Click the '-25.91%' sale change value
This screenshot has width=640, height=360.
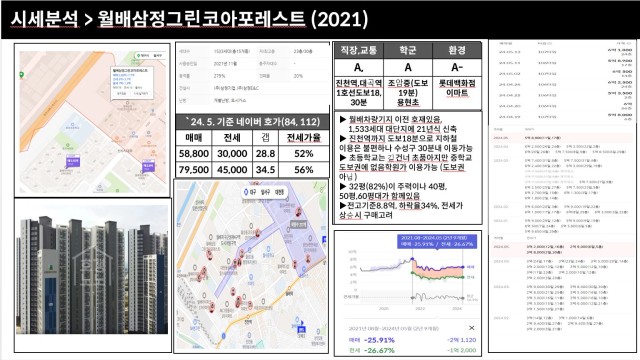tap(380, 340)
